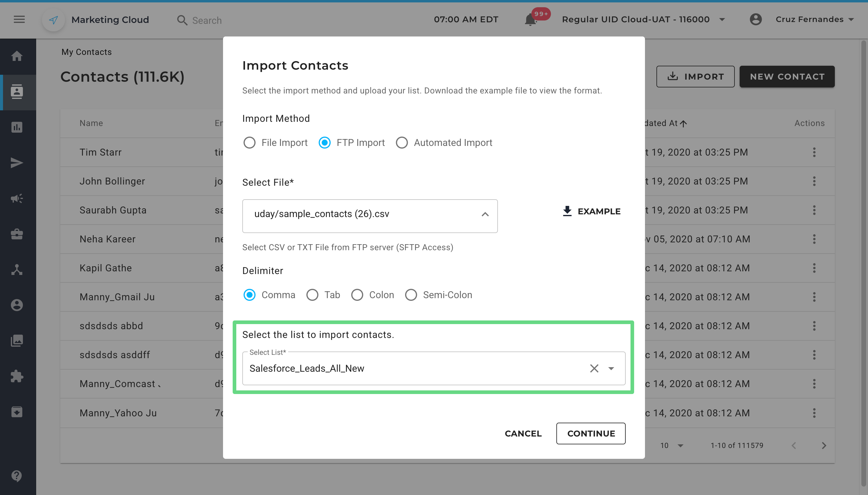Viewport: 868px width, 495px height.
Task: Select the Tab delimiter option
Action: [x=312, y=295]
